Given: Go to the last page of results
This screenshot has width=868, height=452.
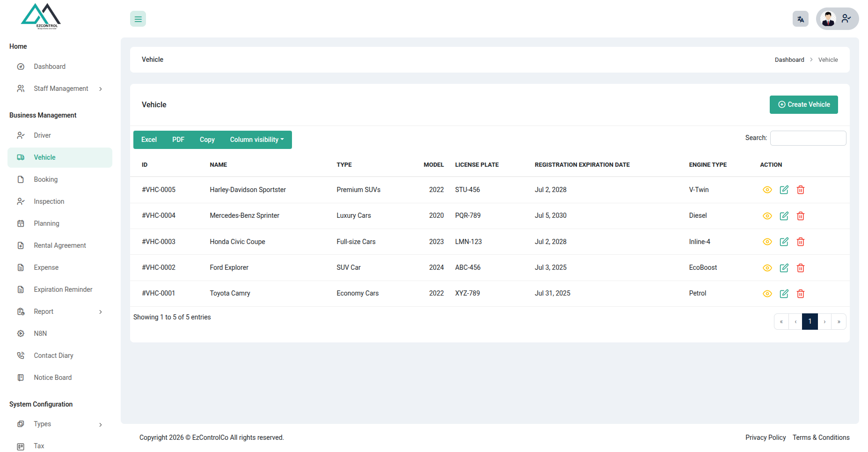Looking at the screenshot, I should click(x=839, y=321).
